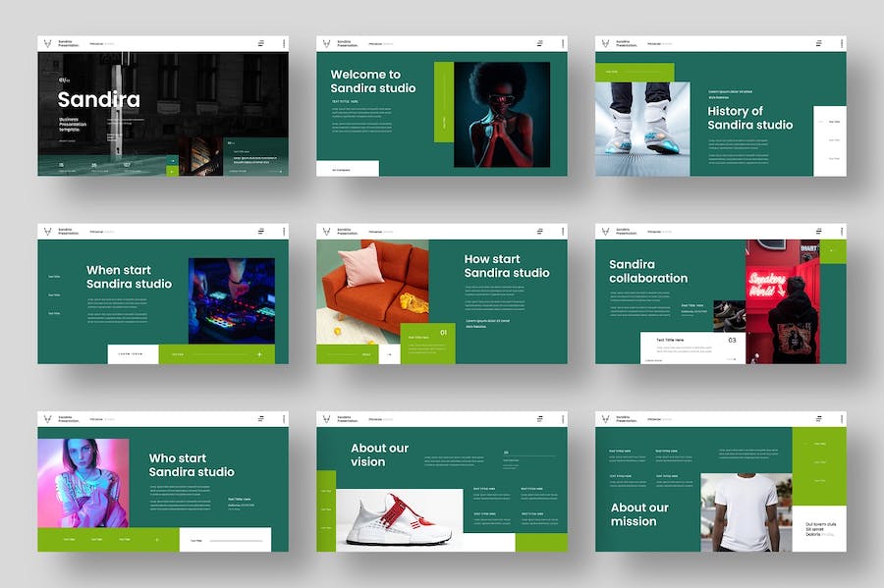Open the hamburger menu on the Sandira collaboration slide

click(x=818, y=231)
